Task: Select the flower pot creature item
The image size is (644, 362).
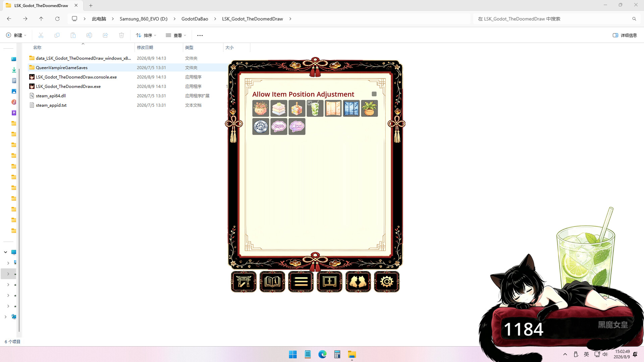Action: click(261, 108)
